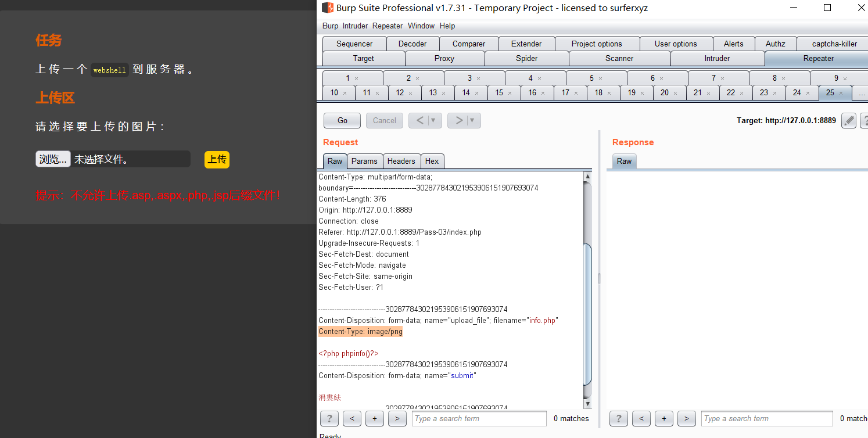Switch to the User options tab
The height and width of the screenshot is (438, 868).
[676, 44]
